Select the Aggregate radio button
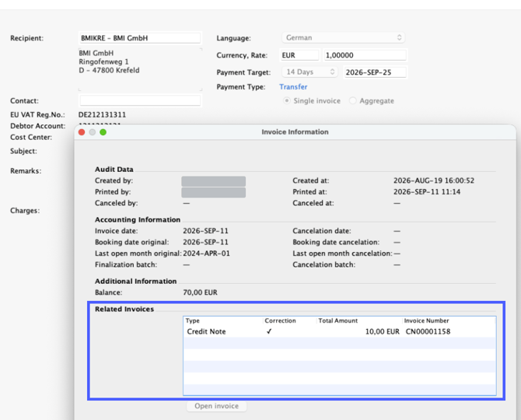 [x=352, y=100]
